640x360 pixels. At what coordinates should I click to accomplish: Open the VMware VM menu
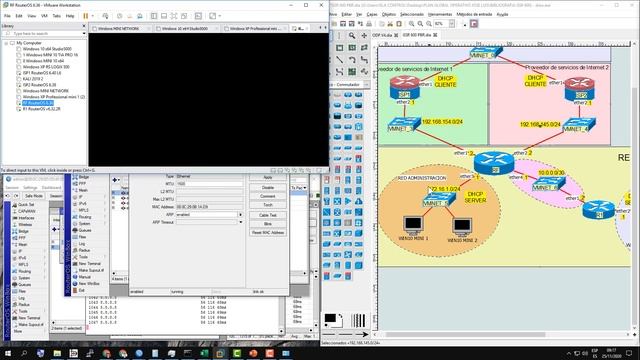click(x=44, y=16)
